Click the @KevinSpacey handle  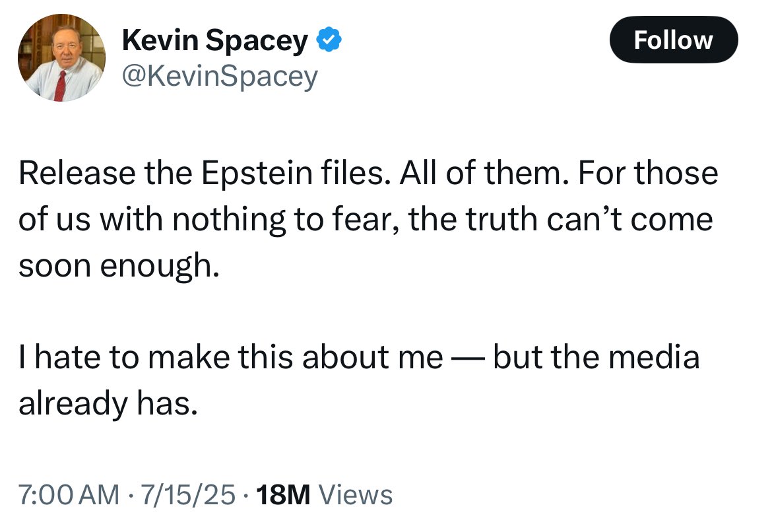pos(220,77)
